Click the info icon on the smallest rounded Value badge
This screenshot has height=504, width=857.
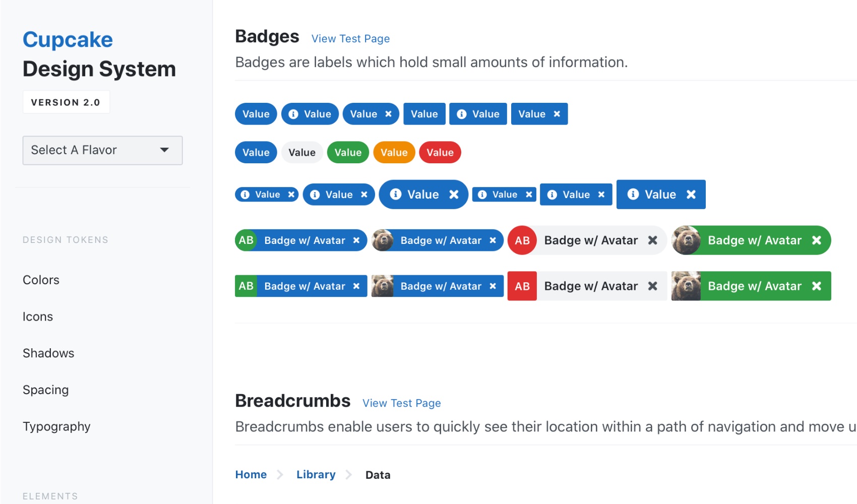click(245, 195)
